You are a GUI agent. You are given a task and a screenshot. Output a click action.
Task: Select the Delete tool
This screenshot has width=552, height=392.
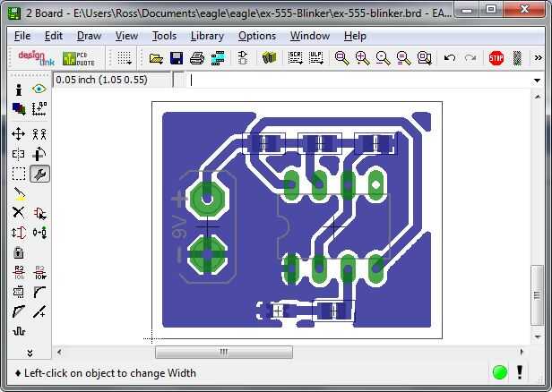[x=18, y=212]
